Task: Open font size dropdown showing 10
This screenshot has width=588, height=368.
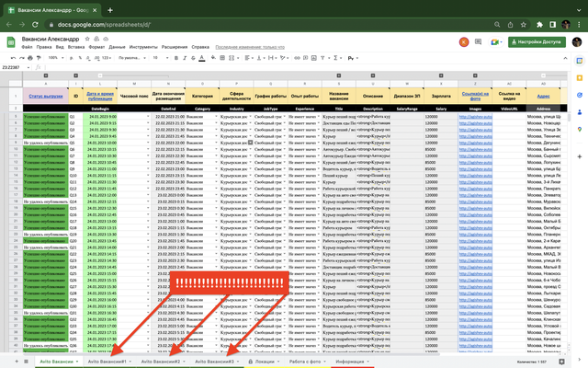Action: (x=159, y=58)
